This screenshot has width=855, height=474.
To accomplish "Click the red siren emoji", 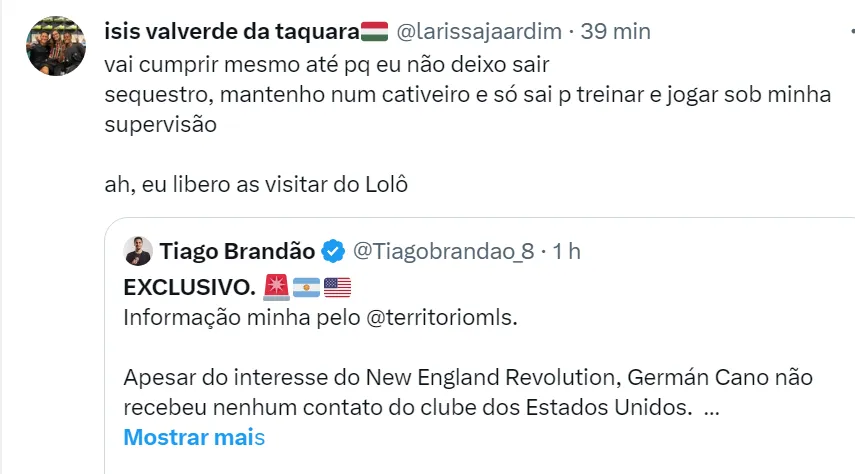I will coord(276,288).
